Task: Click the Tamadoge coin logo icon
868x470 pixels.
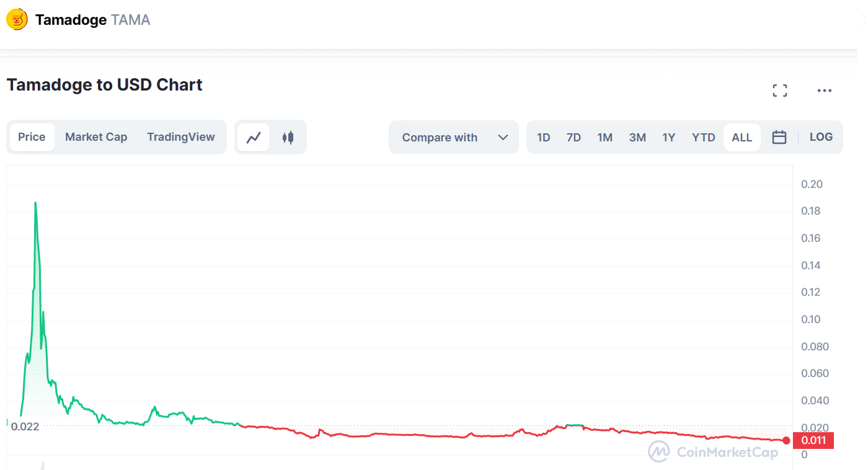Action: tap(17, 19)
